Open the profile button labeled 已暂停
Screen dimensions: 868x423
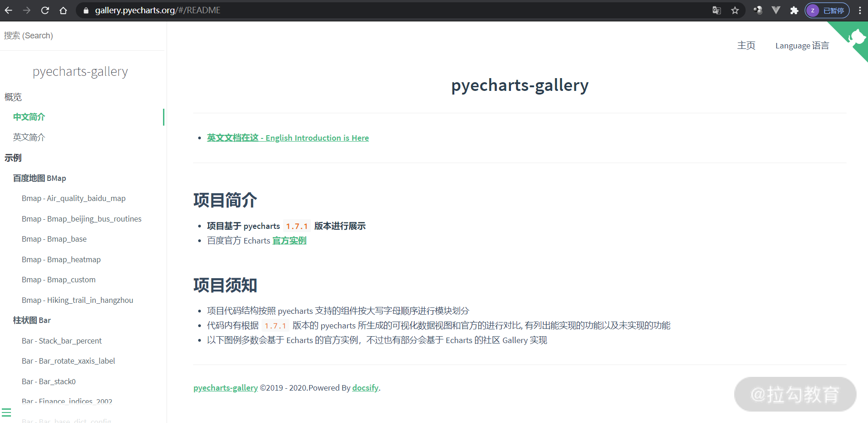click(827, 10)
